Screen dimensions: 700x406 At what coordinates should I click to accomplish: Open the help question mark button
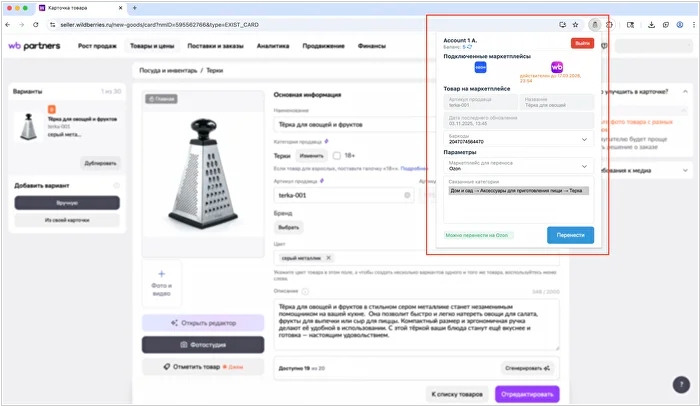pyautogui.click(x=681, y=383)
